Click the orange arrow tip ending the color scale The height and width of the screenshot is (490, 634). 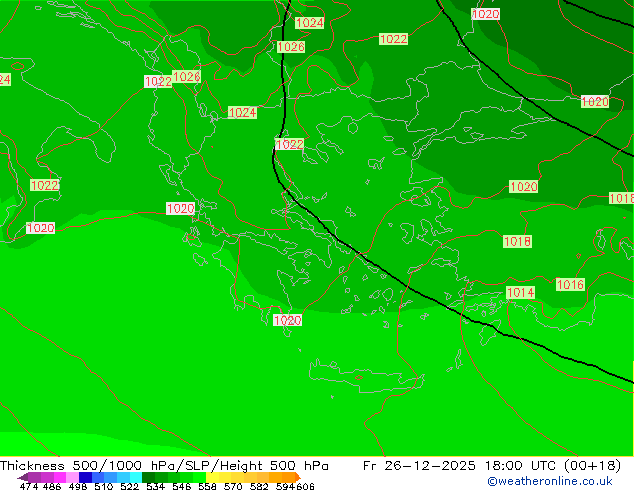(x=298, y=477)
